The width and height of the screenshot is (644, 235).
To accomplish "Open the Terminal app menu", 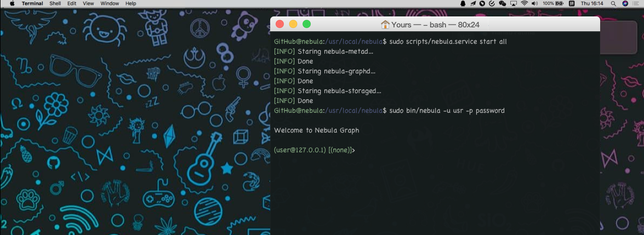I will pyautogui.click(x=32, y=3).
